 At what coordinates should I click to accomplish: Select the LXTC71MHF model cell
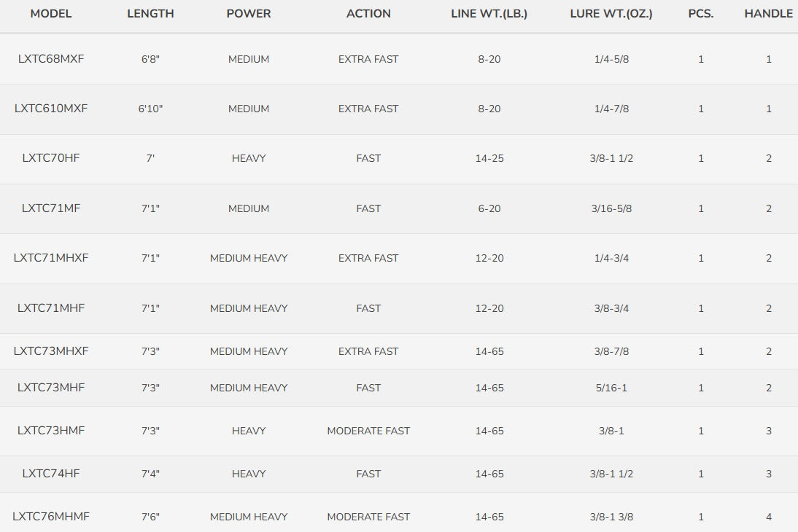tap(51, 308)
